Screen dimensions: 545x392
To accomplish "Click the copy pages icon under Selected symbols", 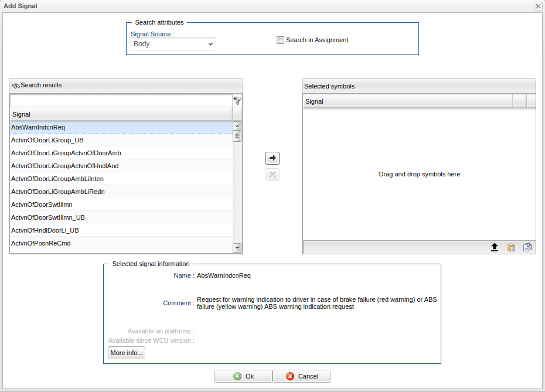I will (x=527, y=247).
